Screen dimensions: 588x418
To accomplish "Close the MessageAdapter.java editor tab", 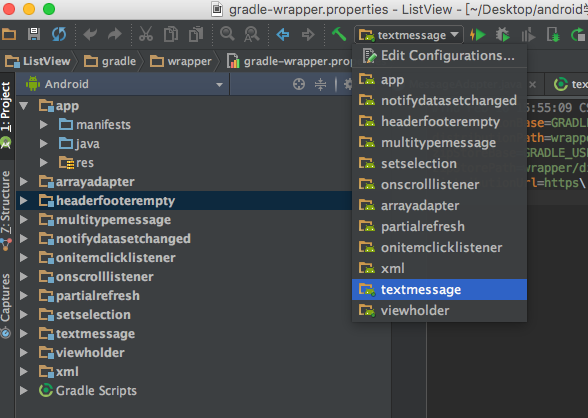I will click(532, 84).
